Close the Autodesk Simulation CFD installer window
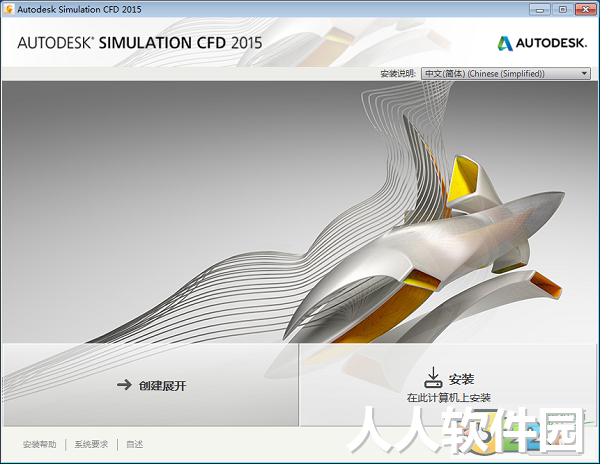 point(585,10)
